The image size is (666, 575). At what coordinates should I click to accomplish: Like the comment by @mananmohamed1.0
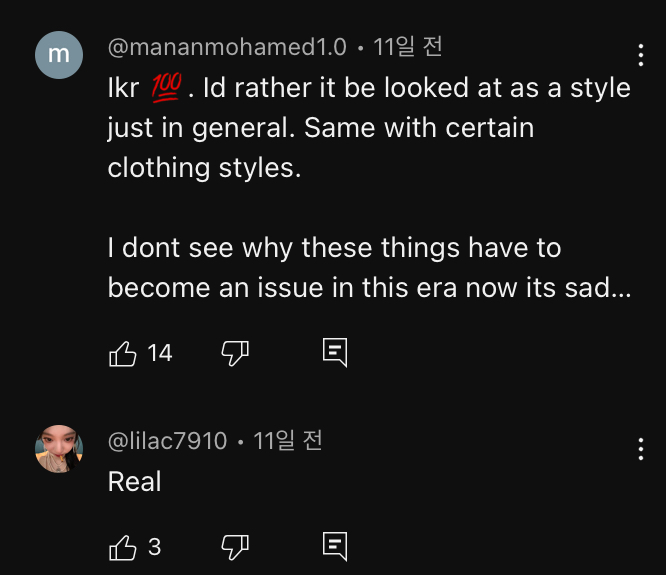(122, 353)
